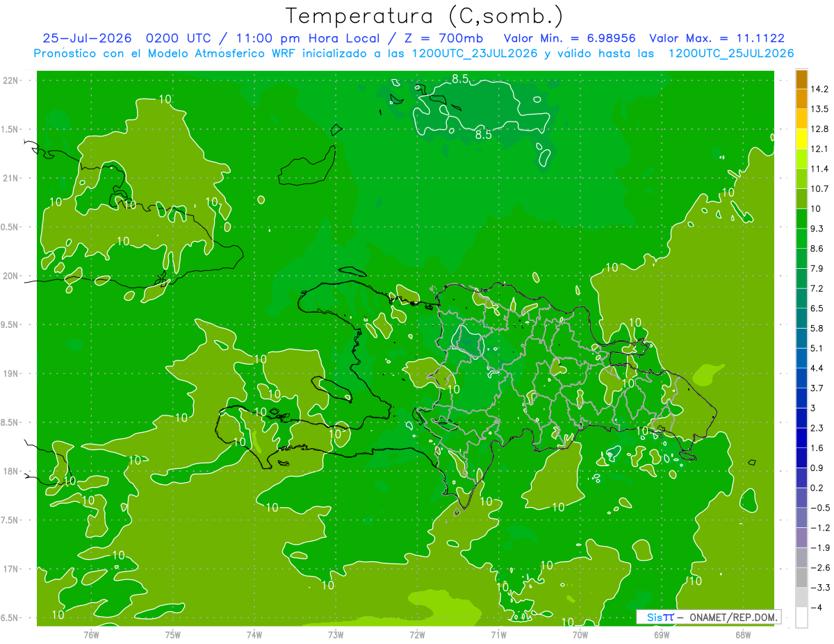Click the 9.3 color scale label
Image resolution: width=834 pixels, height=644 pixels.
(x=817, y=229)
